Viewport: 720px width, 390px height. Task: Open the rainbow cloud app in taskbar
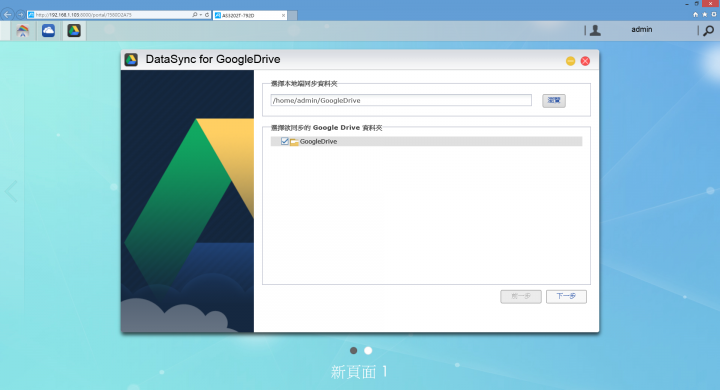pyautogui.click(x=22, y=31)
